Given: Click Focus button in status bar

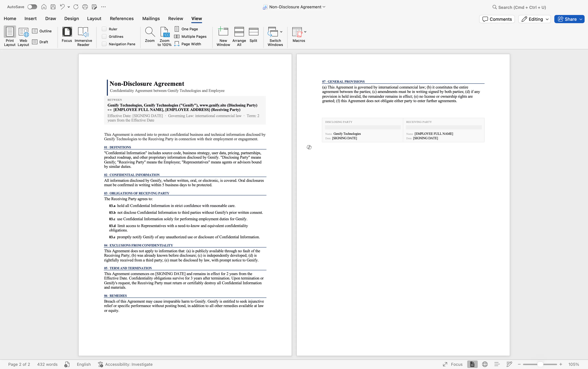Looking at the screenshot, I should tap(453, 364).
